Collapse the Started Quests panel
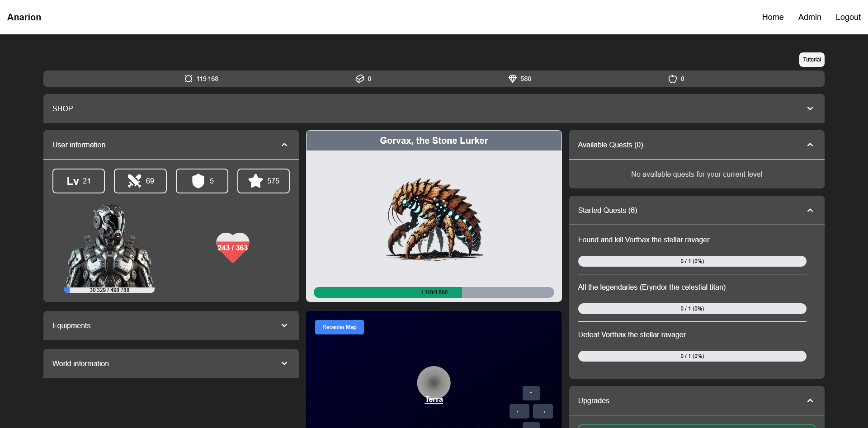The image size is (868, 428). pyautogui.click(x=810, y=210)
